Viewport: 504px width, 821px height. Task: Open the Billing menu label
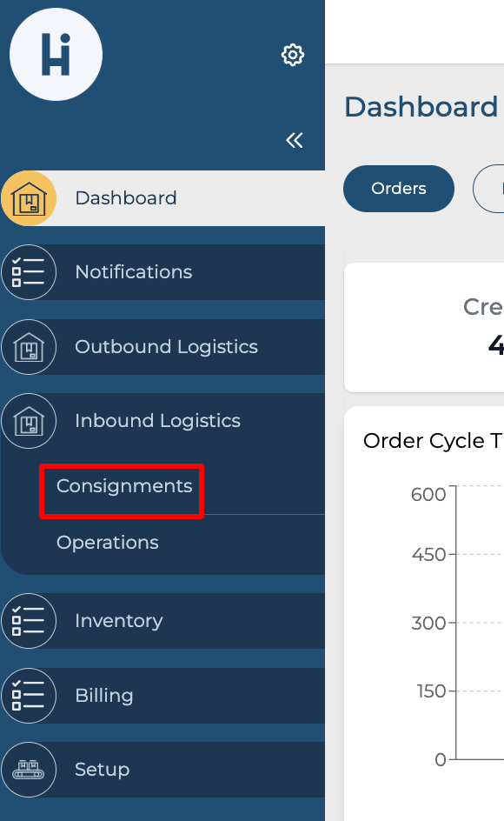[104, 696]
